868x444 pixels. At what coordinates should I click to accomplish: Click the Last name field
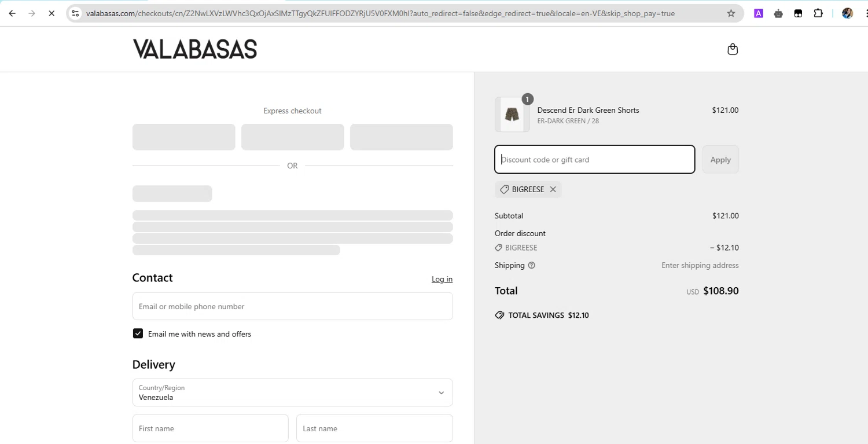point(374,428)
